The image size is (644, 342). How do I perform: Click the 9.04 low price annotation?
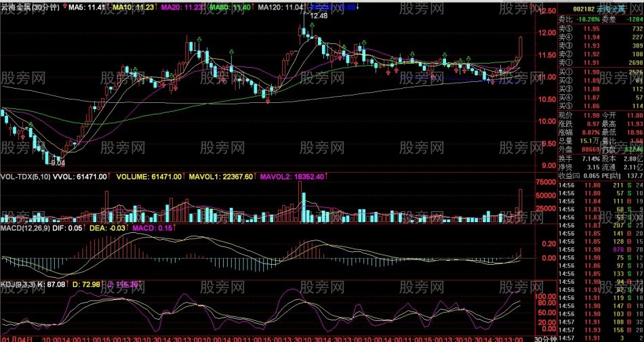58,163
